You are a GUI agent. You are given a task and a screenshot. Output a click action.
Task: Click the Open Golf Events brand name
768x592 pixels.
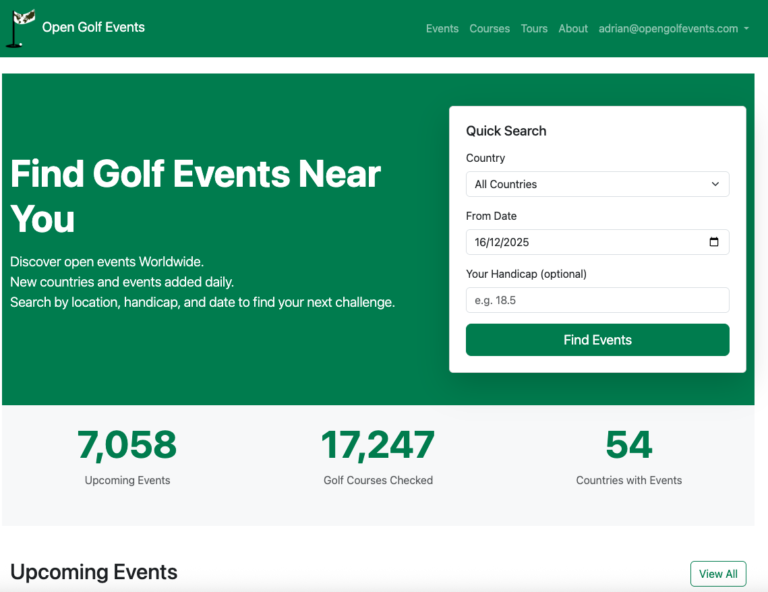click(x=93, y=27)
